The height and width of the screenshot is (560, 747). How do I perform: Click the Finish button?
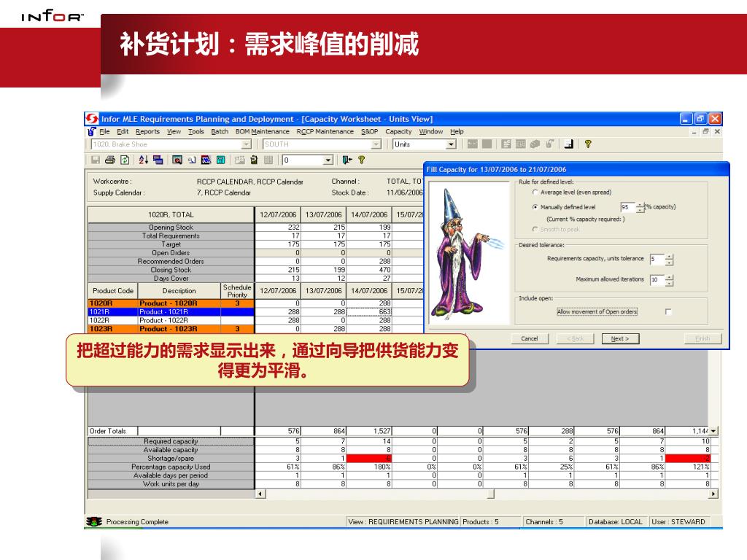pos(703,338)
